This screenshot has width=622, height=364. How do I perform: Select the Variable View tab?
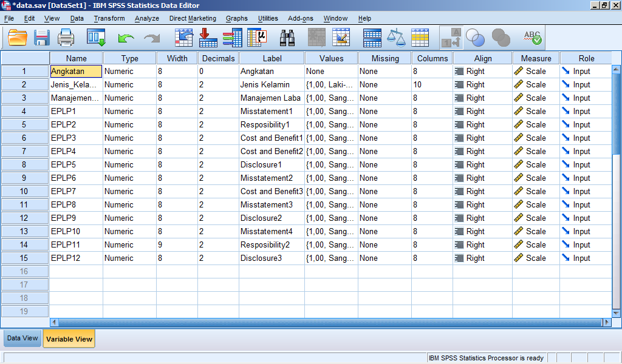click(69, 339)
